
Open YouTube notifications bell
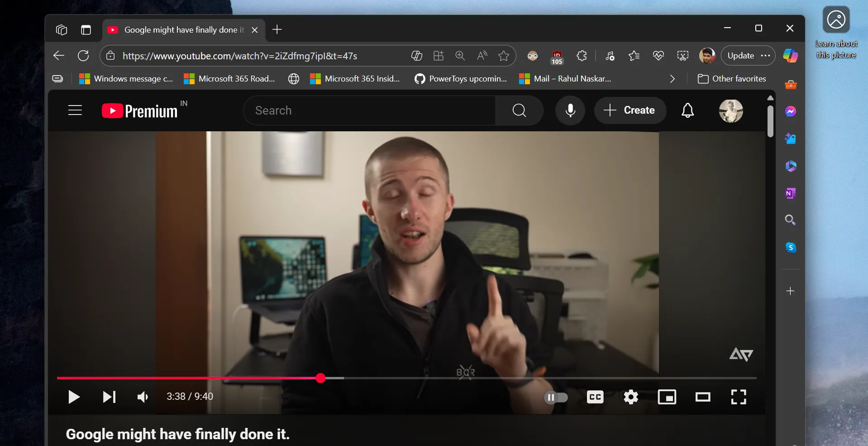click(687, 110)
